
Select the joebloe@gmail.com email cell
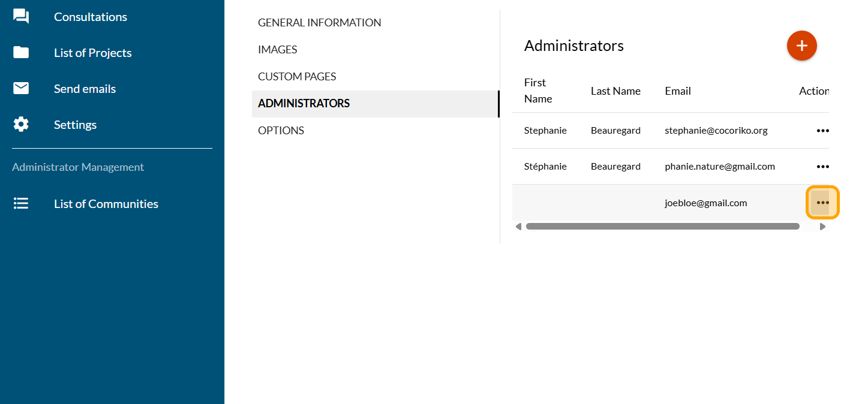[705, 203]
